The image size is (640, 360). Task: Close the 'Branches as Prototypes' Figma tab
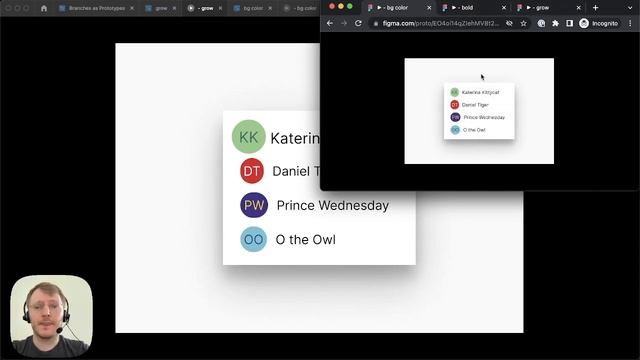click(132, 8)
